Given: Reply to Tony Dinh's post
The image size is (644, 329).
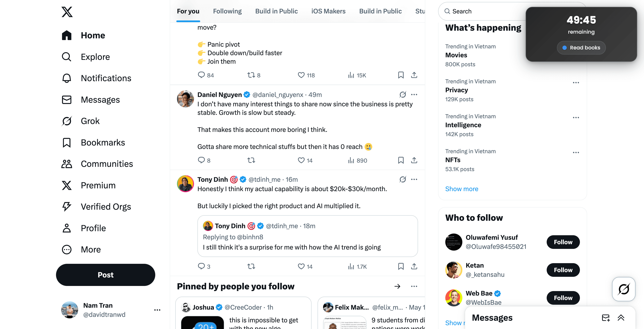Looking at the screenshot, I should (201, 266).
